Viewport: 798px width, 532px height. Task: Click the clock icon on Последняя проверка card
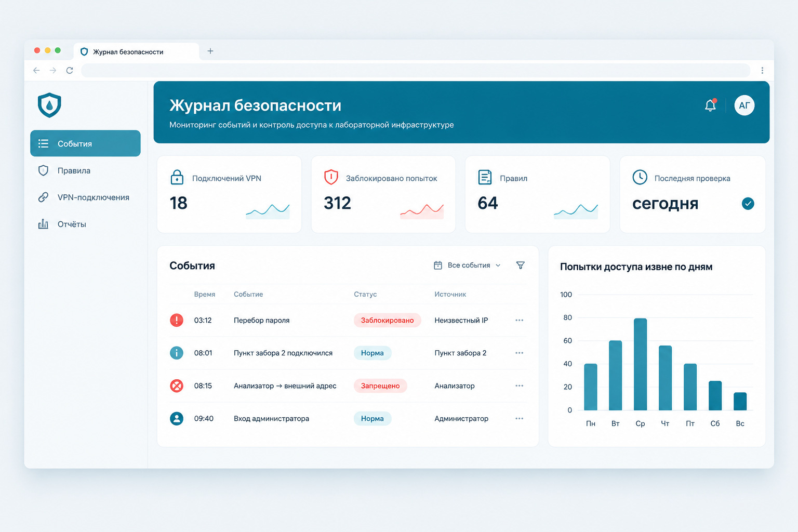(x=640, y=177)
